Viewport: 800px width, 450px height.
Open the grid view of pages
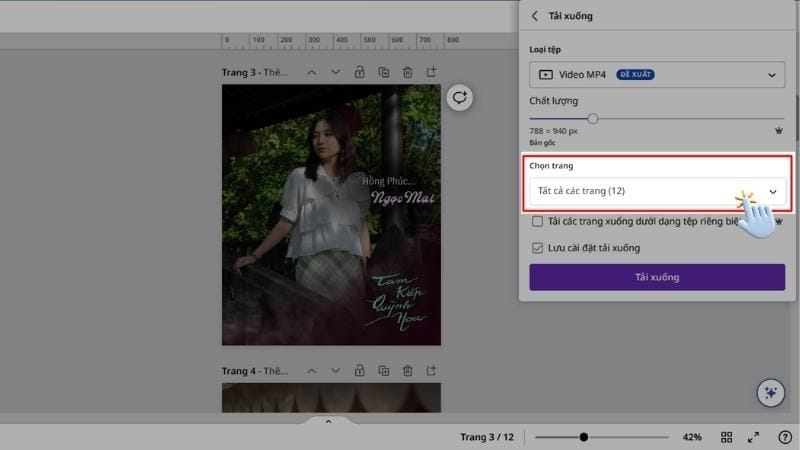[727, 437]
